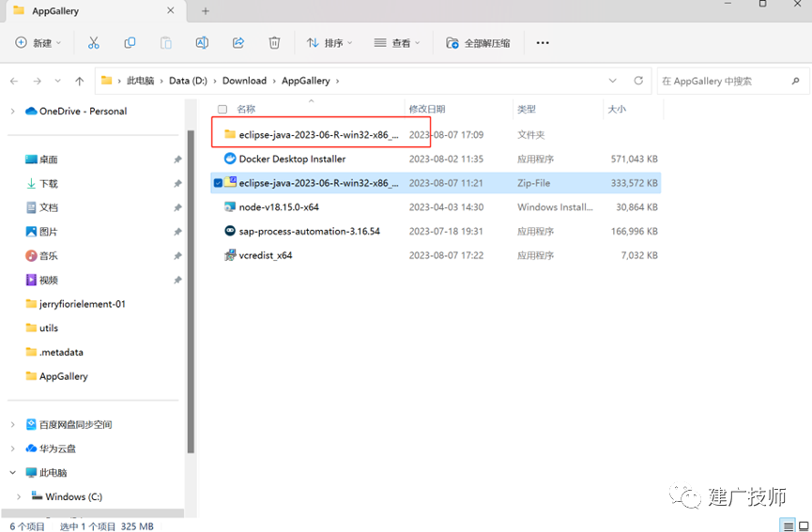Viewport: 812px width, 532px height.
Task: Open jerryfiorielement-01 in sidebar
Action: pyautogui.click(x=76, y=304)
